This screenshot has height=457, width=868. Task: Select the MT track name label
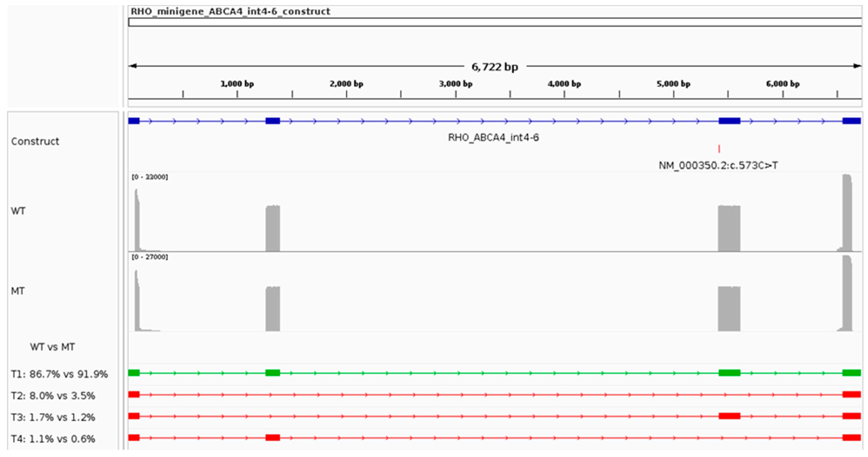[18, 291]
